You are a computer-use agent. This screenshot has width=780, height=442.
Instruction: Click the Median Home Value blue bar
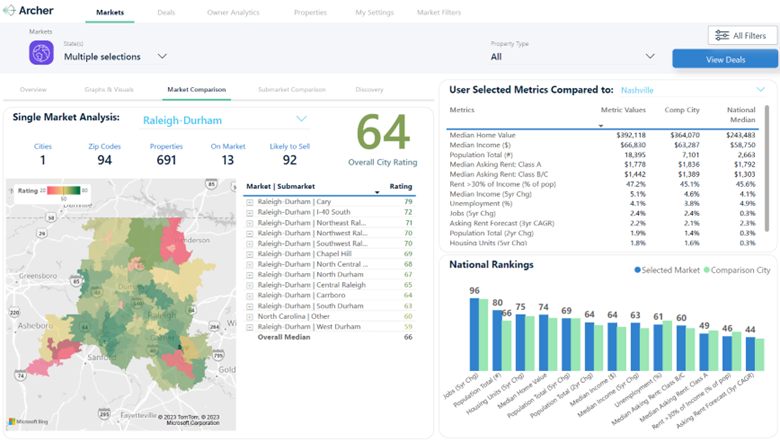pyautogui.click(x=543, y=343)
